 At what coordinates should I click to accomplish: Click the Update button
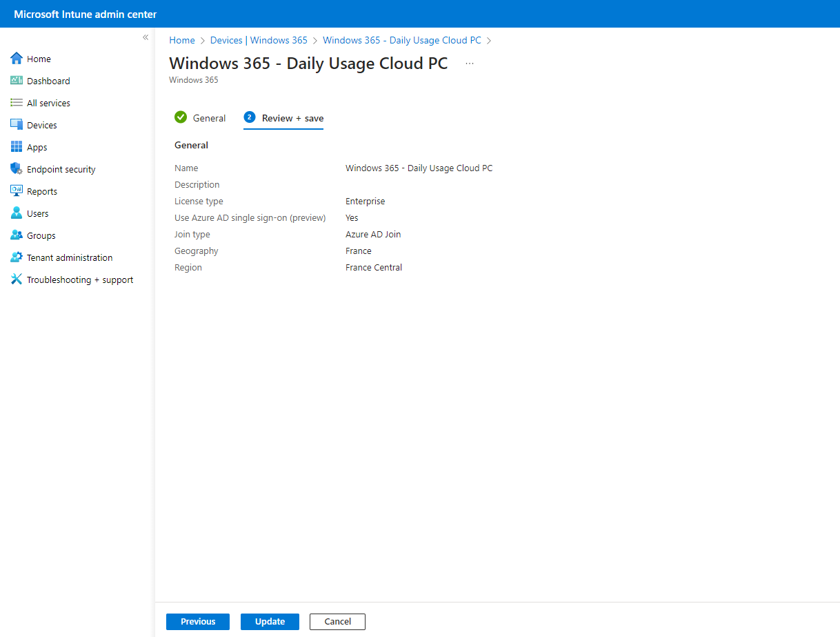pyautogui.click(x=269, y=621)
